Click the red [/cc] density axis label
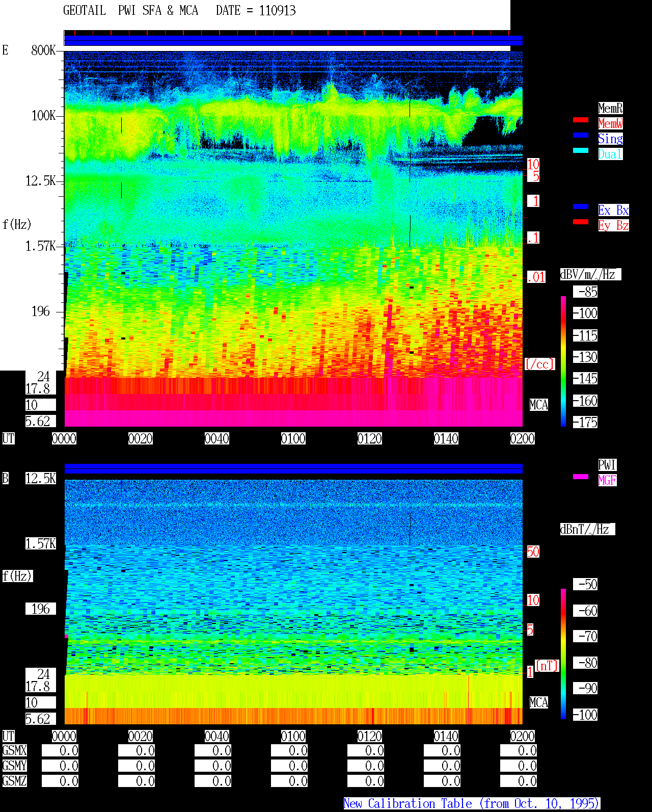Image resolution: width=652 pixels, height=812 pixels. point(539,364)
